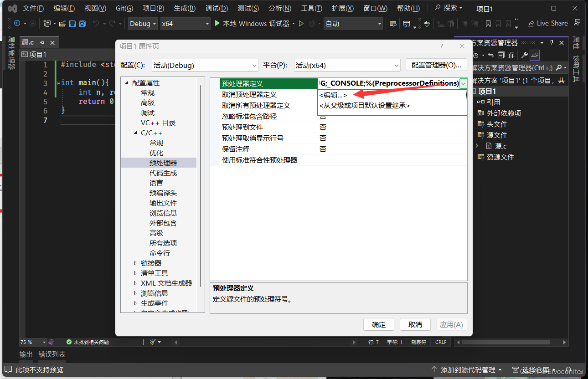Open the Git(G) menu

(x=124, y=8)
